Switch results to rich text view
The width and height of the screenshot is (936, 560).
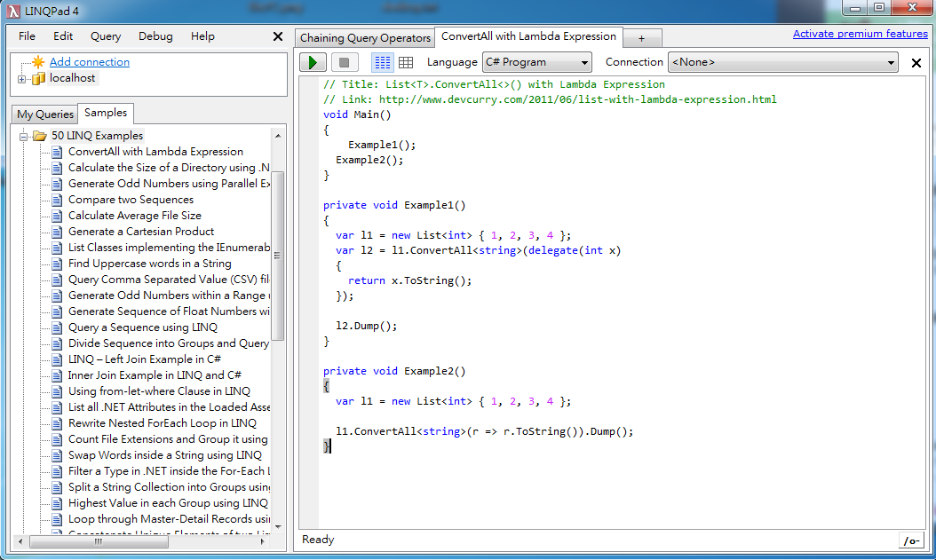[382, 62]
